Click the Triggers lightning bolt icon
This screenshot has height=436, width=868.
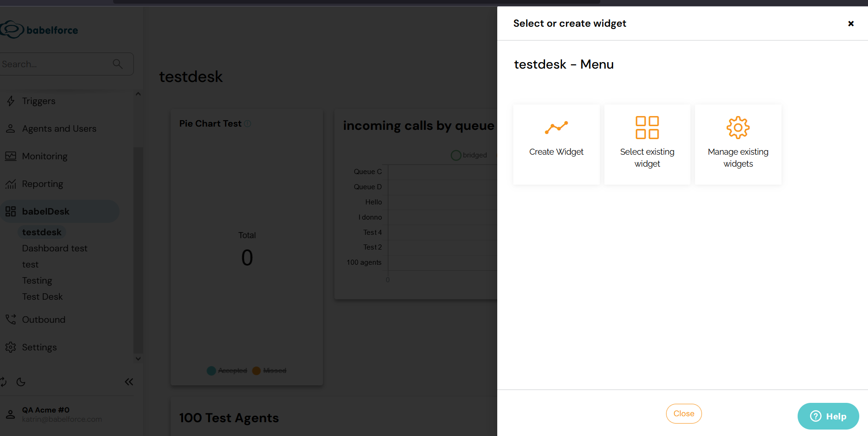pos(11,101)
